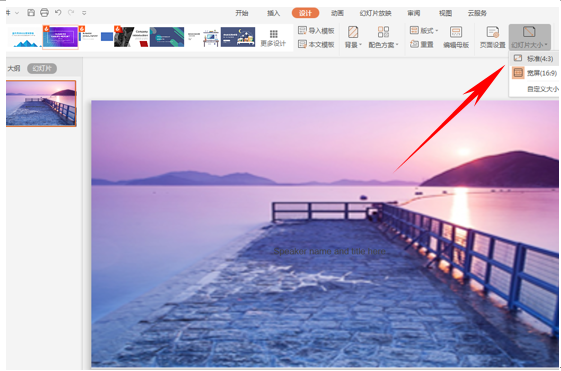Click the Save icon in quick access toolbar
561x371 pixels.
tap(31, 13)
